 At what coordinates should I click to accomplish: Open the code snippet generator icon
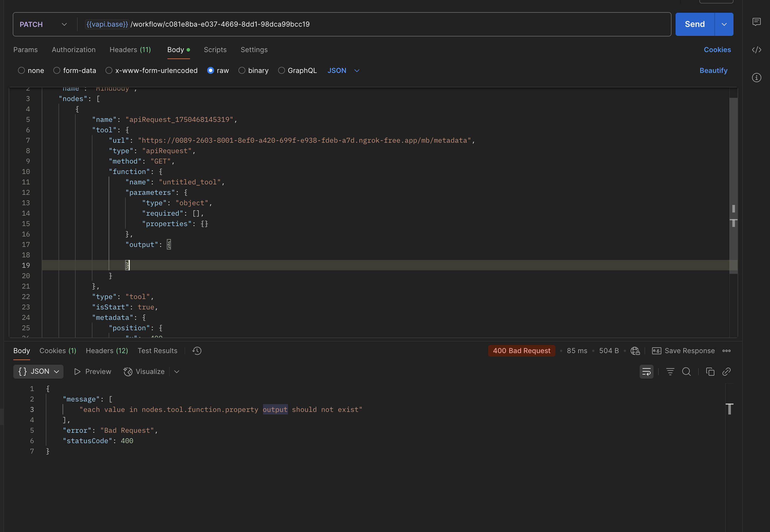(x=756, y=49)
